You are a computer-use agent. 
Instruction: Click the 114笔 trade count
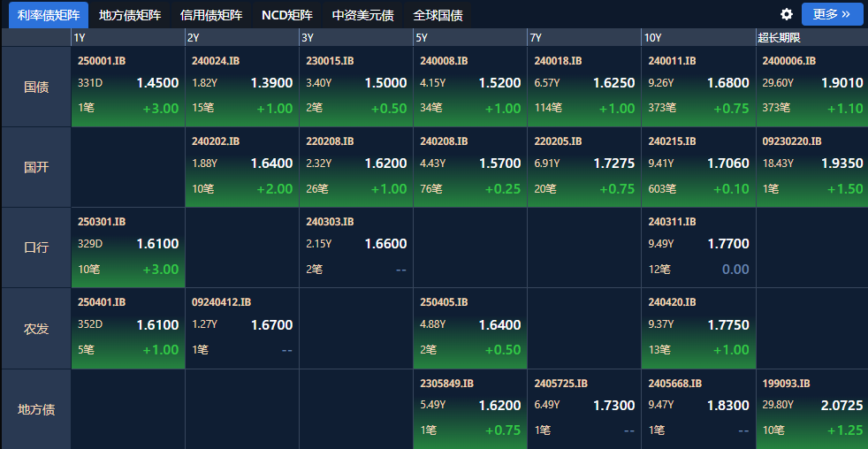548,109
